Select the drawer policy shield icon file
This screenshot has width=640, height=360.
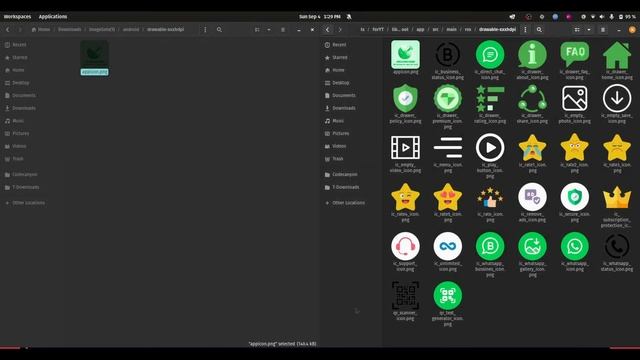click(x=405, y=99)
